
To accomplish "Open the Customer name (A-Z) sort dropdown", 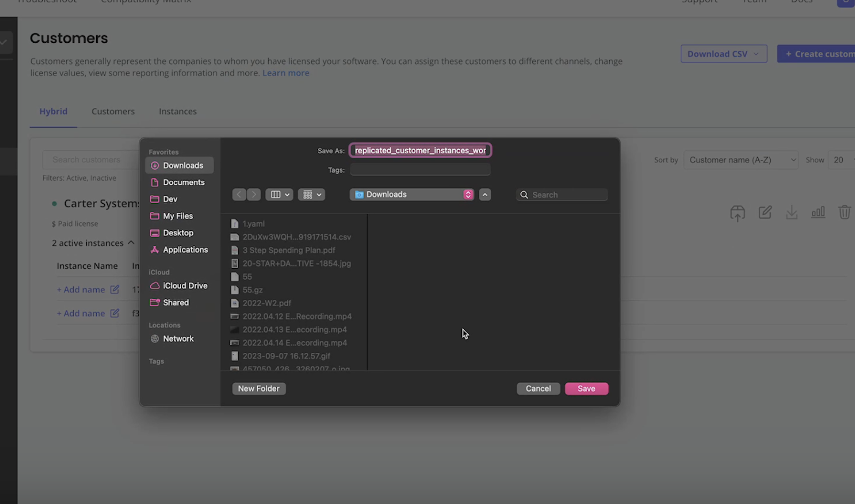I will click(740, 159).
